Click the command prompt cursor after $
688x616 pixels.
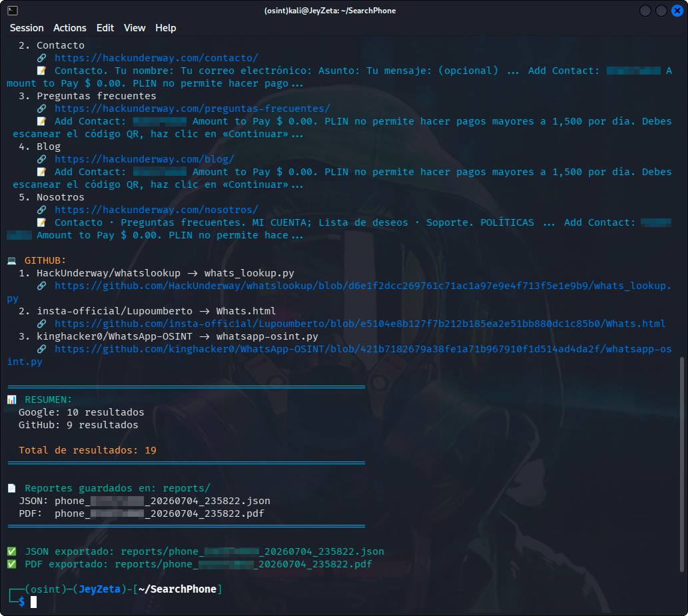[x=33, y=602]
